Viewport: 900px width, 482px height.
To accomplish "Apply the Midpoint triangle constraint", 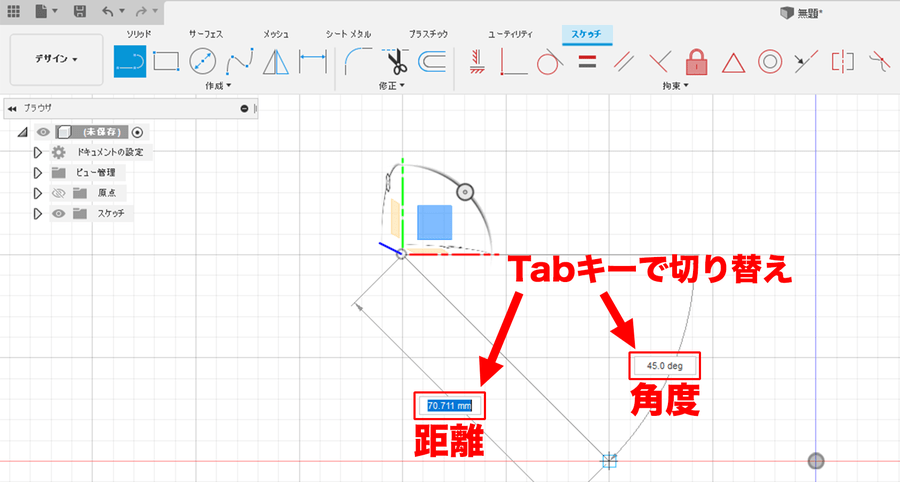I will 733,63.
